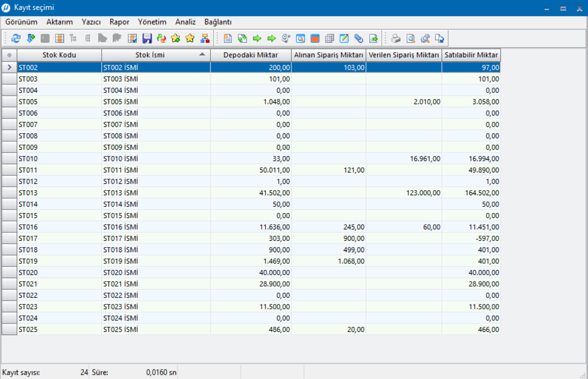This screenshot has height=379, width=588.
Task: Click the blue refresh arrows icon
Action: pyautogui.click(x=16, y=38)
